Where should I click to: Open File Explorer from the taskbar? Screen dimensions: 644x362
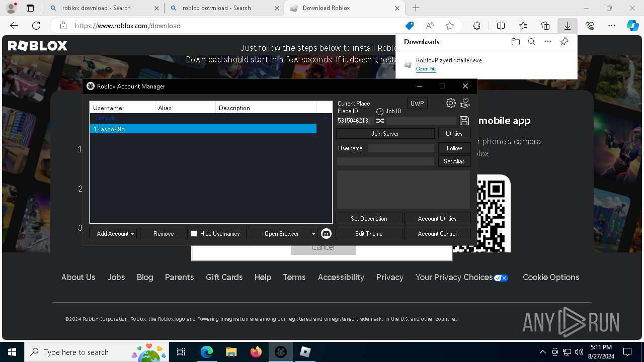[x=231, y=352]
